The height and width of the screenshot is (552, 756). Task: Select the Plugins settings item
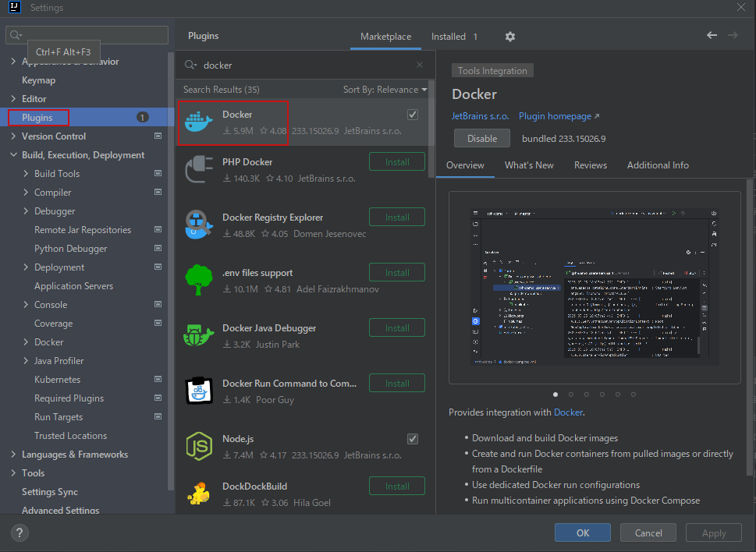(87, 118)
